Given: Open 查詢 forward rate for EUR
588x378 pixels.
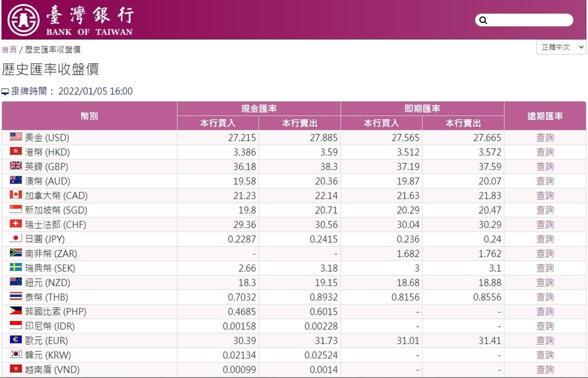Looking at the screenshot, I should coord(545,341).
